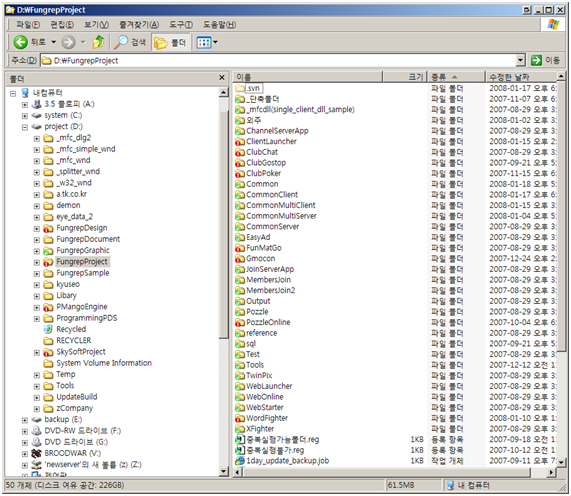Image resolution: width=571 pixels, height=496 pixels.
Task: Select FungrepDocument in folder tree
Action: coord(88,239)
